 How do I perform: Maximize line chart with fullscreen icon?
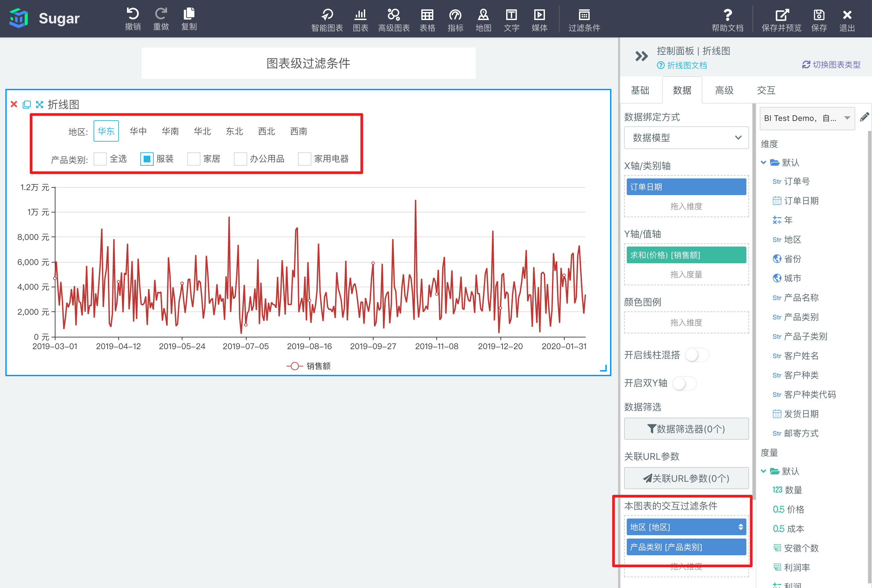coord(39,104)
